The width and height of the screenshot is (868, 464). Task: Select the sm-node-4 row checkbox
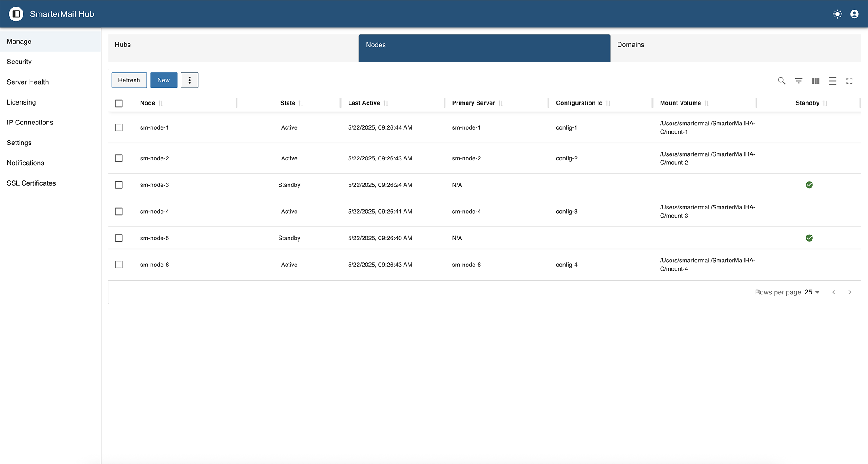click(119, 212)
